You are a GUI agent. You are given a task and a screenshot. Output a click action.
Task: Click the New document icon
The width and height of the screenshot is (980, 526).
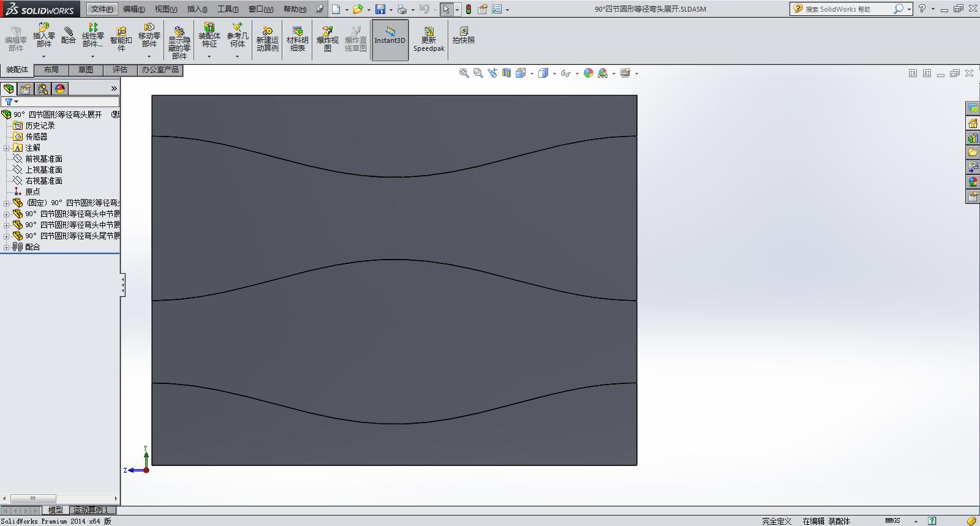pos(336,9)
